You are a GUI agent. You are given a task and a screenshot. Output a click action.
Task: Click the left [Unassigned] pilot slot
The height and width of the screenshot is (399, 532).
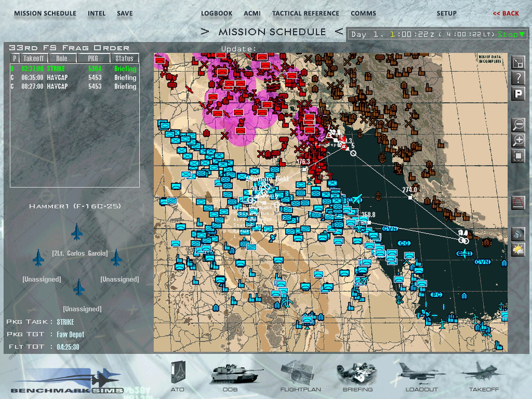click(42, 279)
